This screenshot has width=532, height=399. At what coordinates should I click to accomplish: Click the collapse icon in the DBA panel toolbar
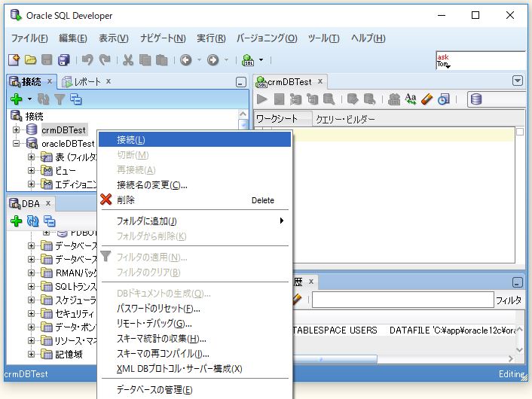pos(50,221)
